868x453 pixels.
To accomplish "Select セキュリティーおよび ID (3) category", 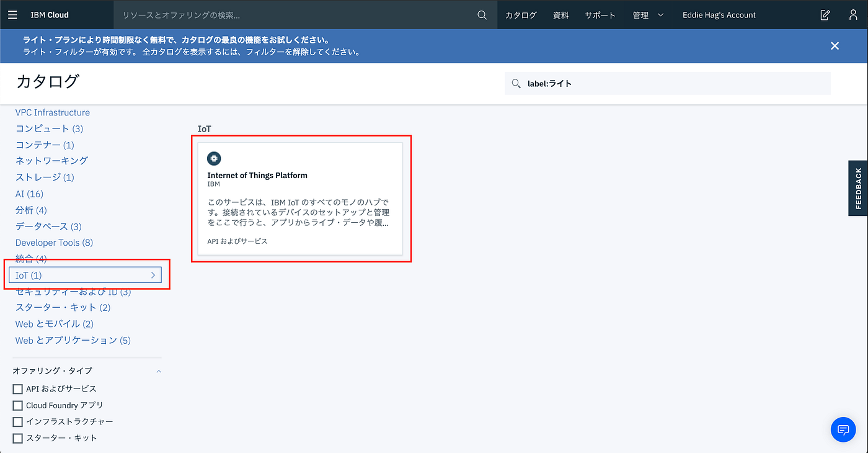I will click(73, 291).
